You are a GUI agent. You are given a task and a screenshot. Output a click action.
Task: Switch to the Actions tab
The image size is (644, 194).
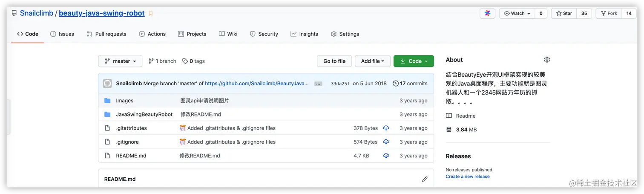[152, 34]
